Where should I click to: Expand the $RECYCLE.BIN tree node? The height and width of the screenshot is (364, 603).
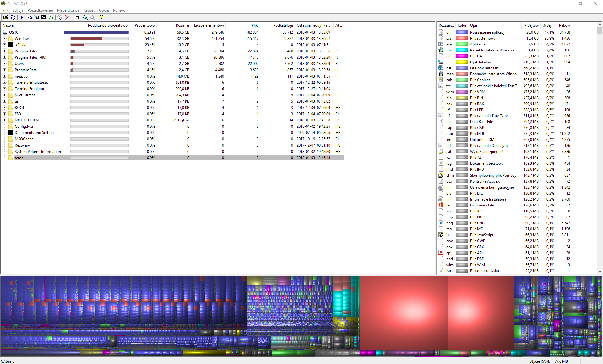pos(4,120)
